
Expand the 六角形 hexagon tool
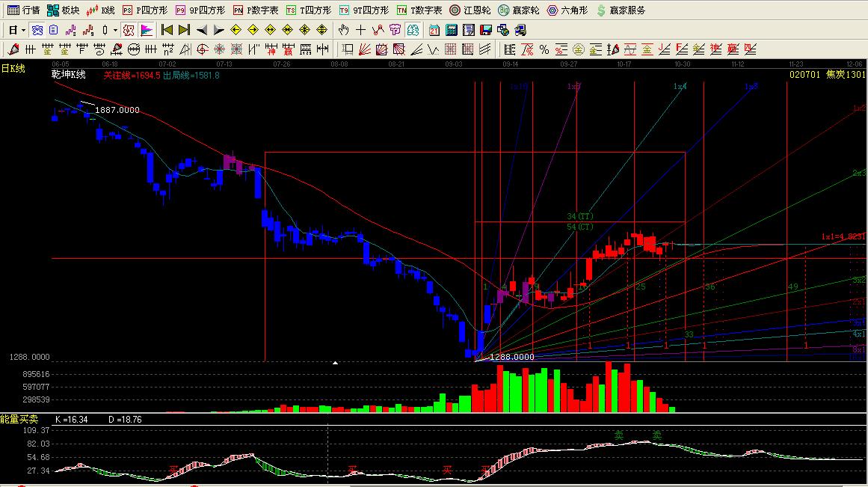click(x=567, y=10)
